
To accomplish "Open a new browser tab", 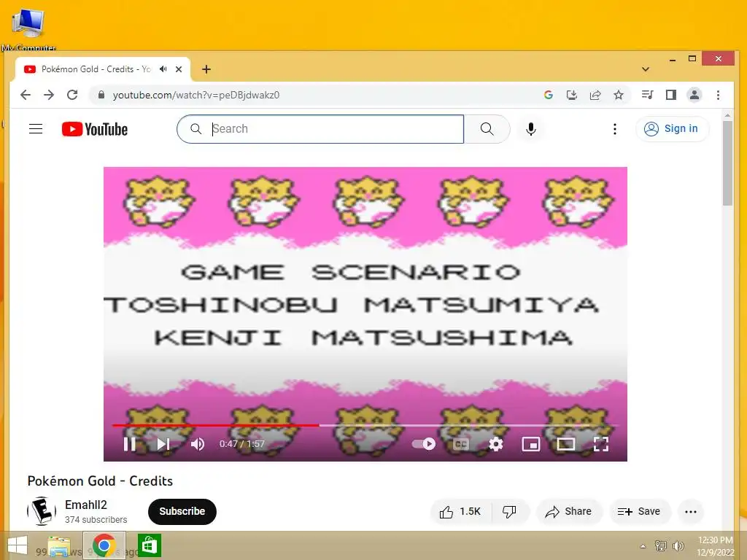I will (x=206, y=69).
